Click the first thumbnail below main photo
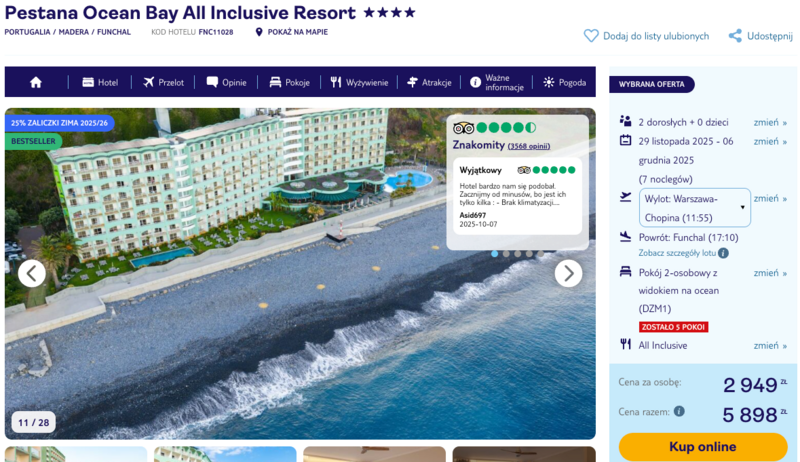The height and width of the screenshot is (462, 800). [x=76, y=455]
